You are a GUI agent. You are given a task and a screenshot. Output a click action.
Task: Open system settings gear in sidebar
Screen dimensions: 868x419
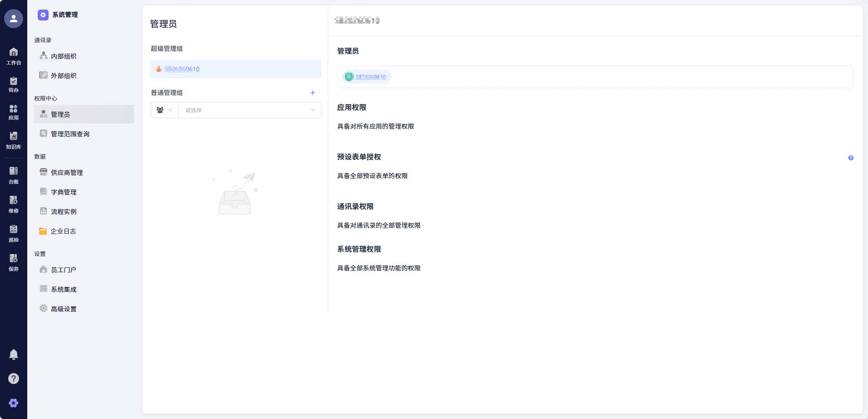14,403
